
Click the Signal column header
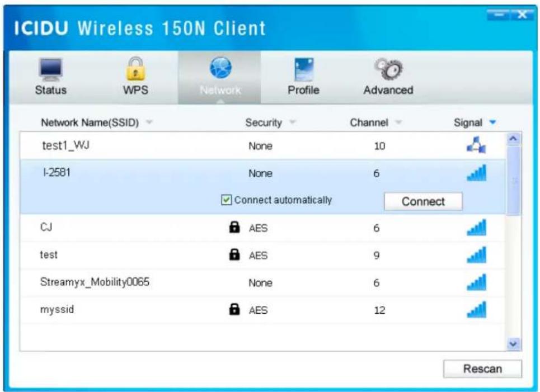pos(468,122)
